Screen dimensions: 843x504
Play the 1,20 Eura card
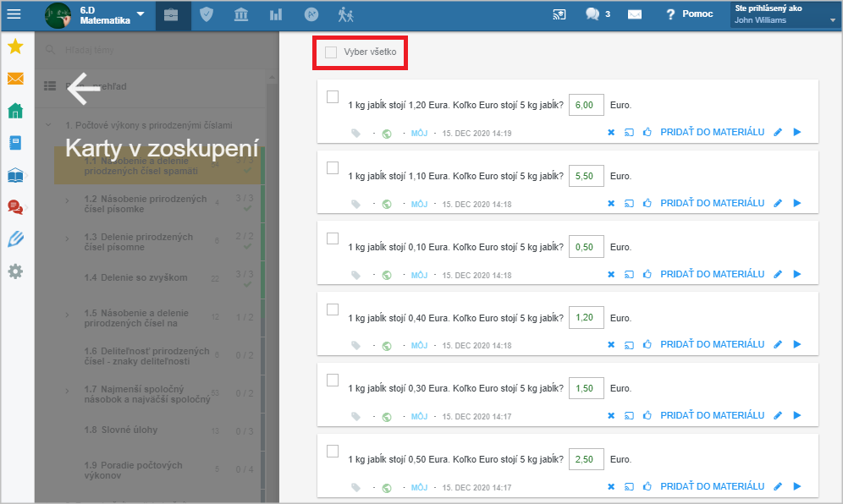pos(796,132)
